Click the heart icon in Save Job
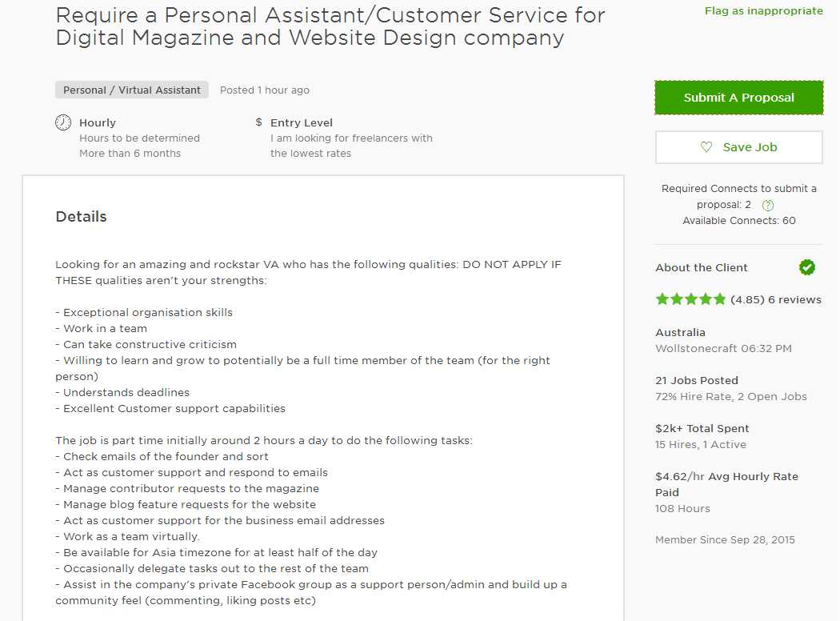Screen dimensions: 840x621 point(706,146)
